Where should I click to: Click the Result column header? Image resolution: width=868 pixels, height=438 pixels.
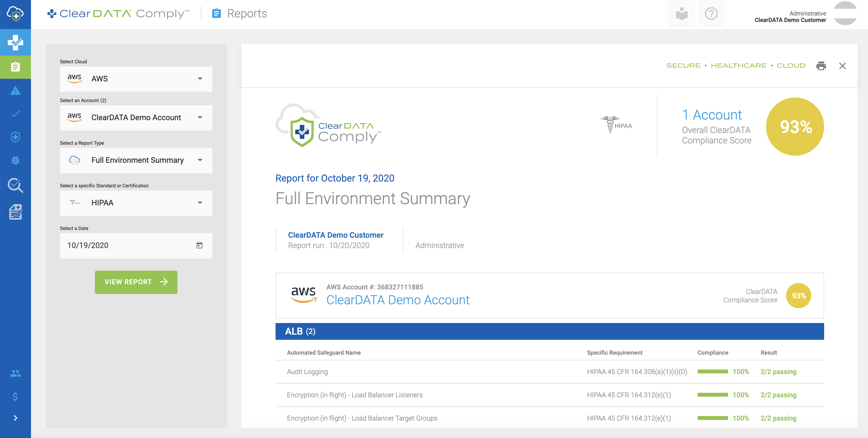point(768,352)
